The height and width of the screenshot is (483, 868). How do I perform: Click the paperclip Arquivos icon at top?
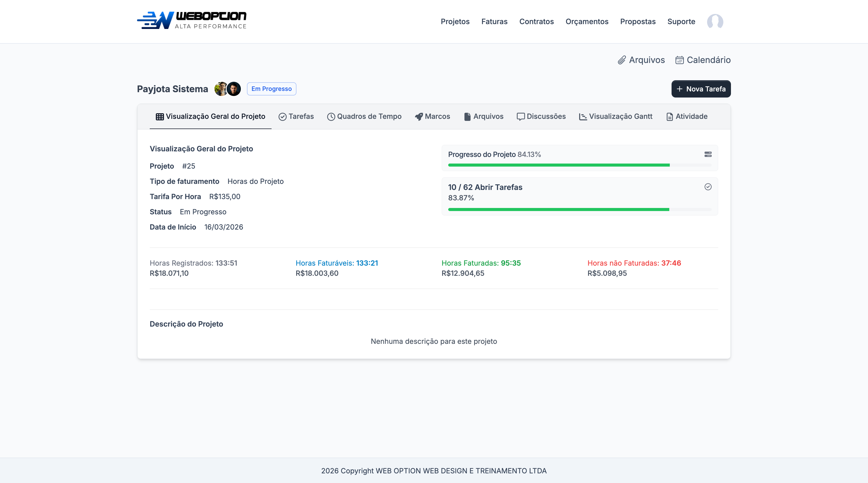(x=622, y=60)
